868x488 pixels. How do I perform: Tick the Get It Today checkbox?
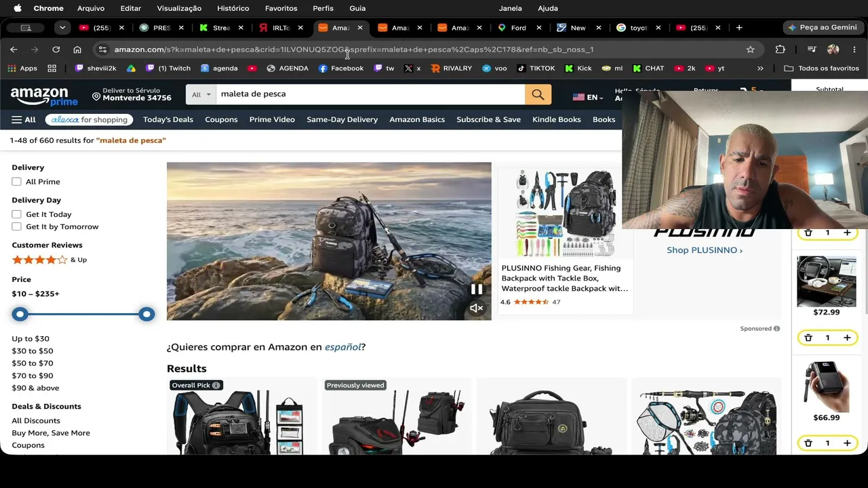pyautogui.click(x=16, y=214)
